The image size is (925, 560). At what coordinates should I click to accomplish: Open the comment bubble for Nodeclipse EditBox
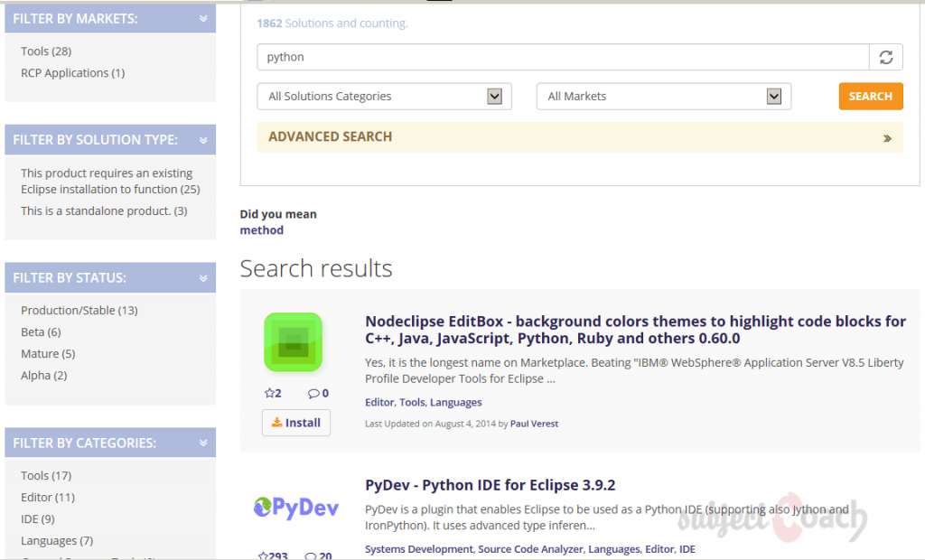(x=313, y=393)
